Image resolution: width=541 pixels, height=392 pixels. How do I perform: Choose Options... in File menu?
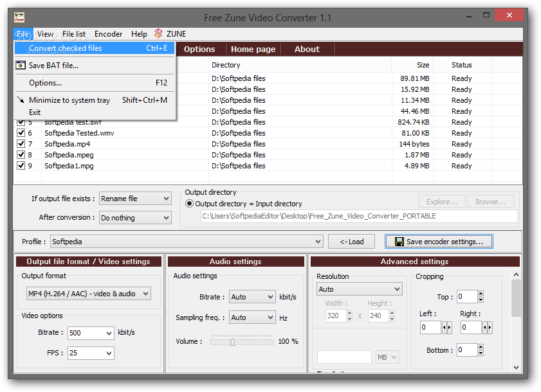pos(95,83)
